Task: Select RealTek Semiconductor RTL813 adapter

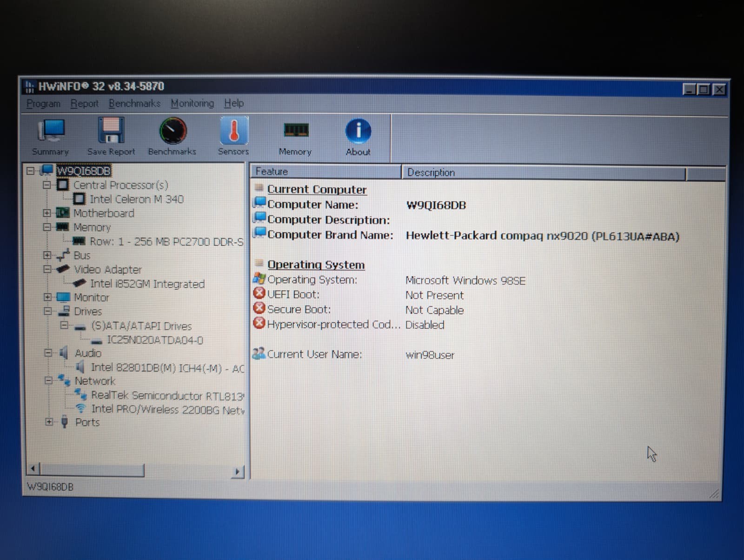Action: [x=167, y=396]
